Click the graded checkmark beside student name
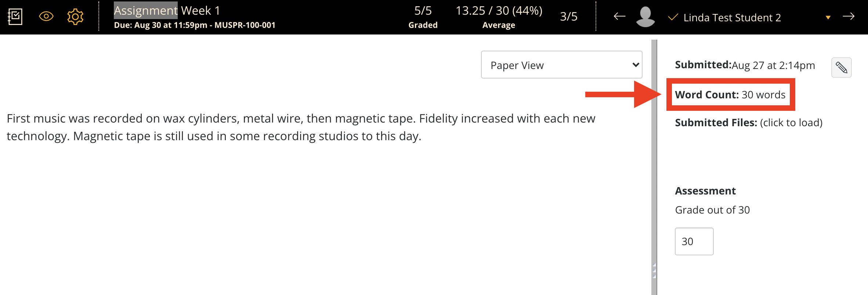The width and height of the screenshot is (868, 295). pyautogui.click(x=673, y=17)
